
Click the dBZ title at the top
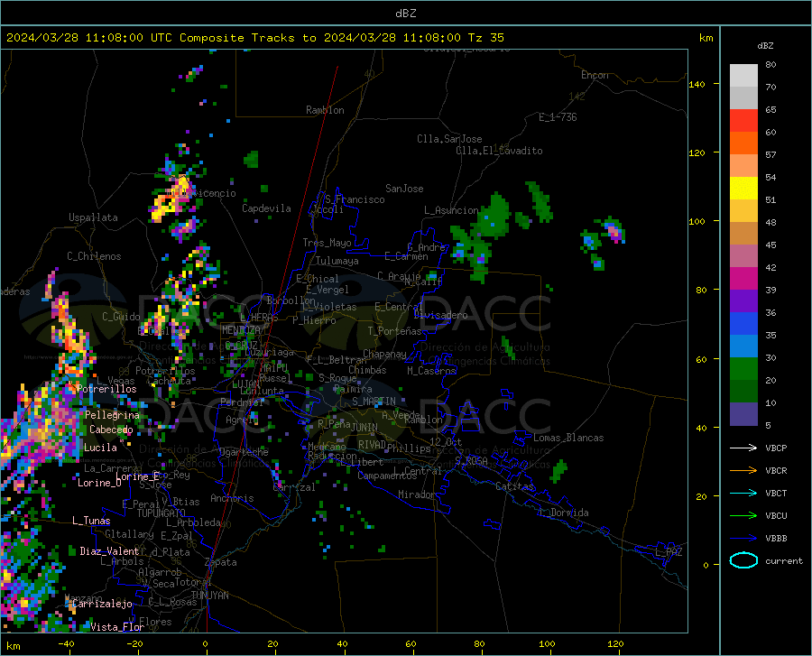(405, 14)
